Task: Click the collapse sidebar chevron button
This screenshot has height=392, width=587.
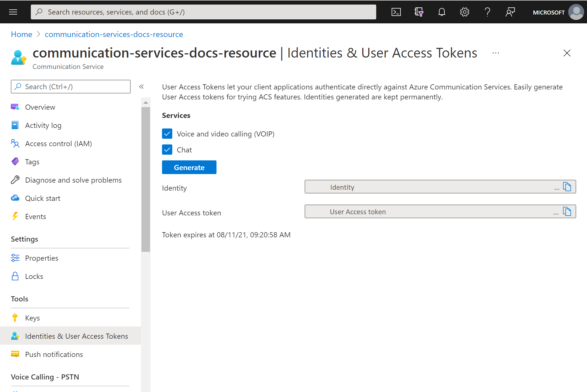Action: point(142,87)
